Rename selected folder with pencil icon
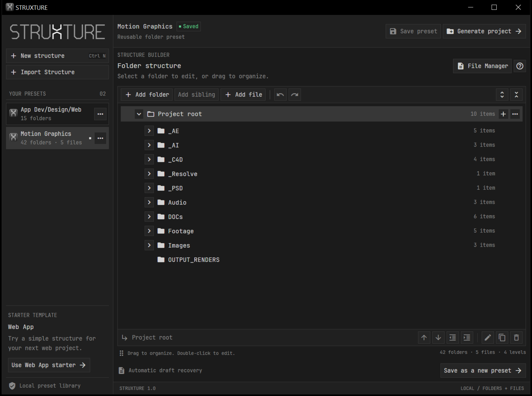Viewport: 532px width, 396px height. pos(488,338)
